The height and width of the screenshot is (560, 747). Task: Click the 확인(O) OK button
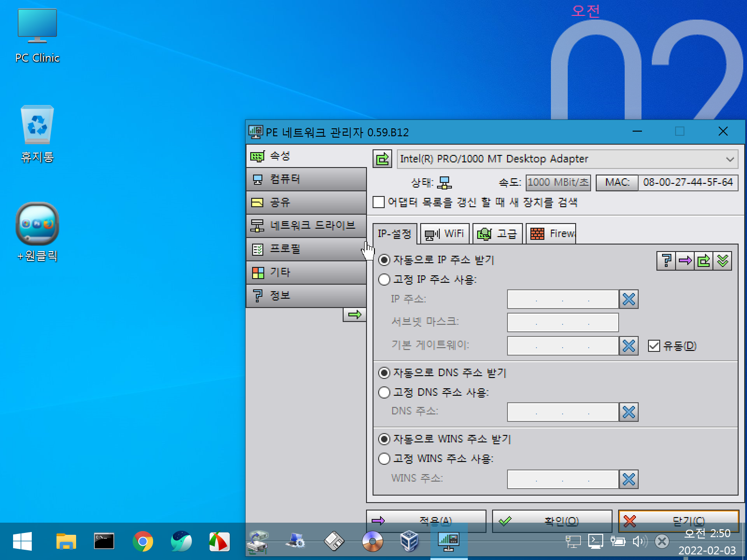[552, 521]
